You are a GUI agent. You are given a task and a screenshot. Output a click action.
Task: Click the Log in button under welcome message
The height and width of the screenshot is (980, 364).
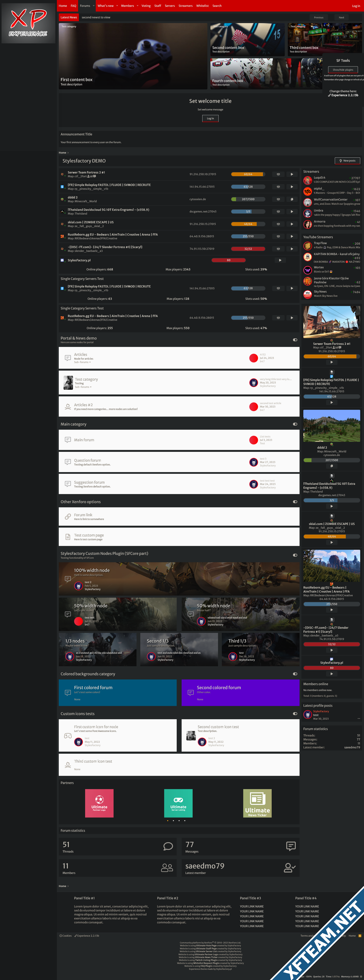click(210, 118)
